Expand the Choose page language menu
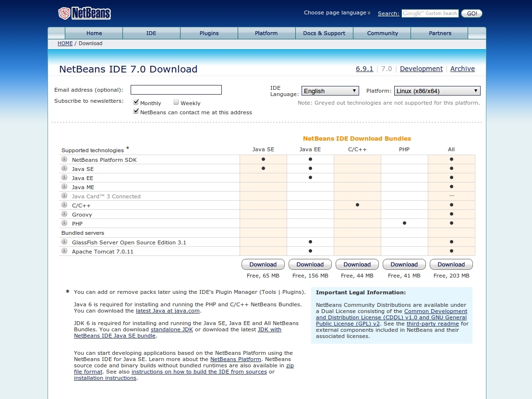 tap(337, 12)
